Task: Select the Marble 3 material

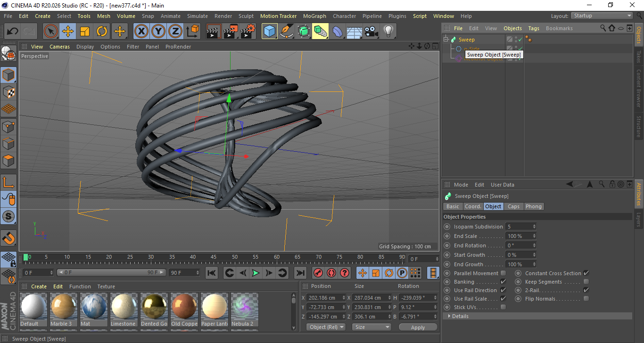Action: click(x=63, y=310)
